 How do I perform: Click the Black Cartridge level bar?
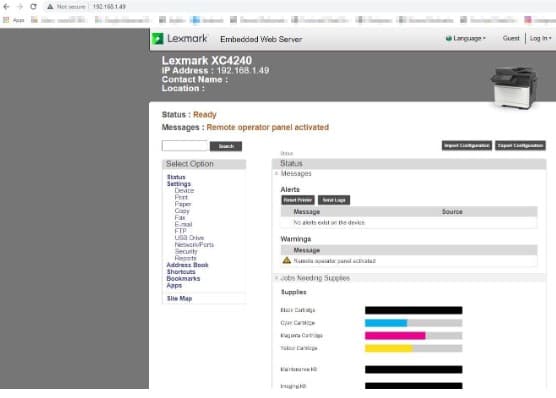pyautogui.click(x=413, y=310)
